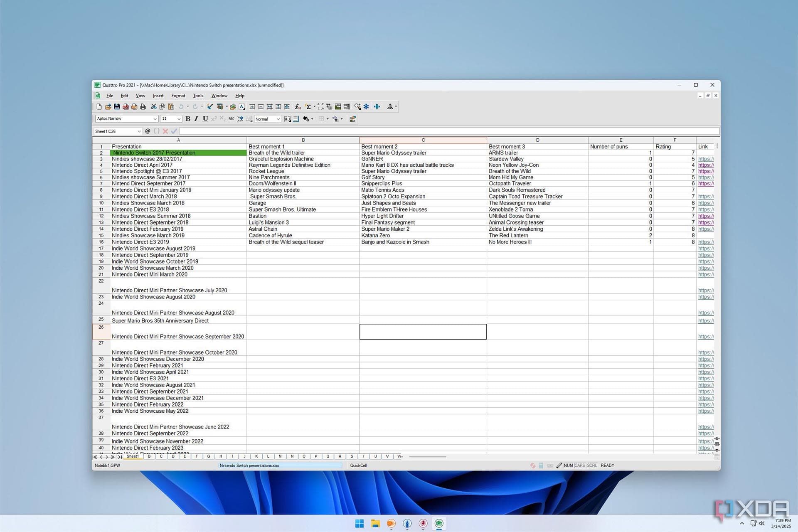
Task: Click the Quattro Pro icon on the taskbar
Action: pos(439,523)
